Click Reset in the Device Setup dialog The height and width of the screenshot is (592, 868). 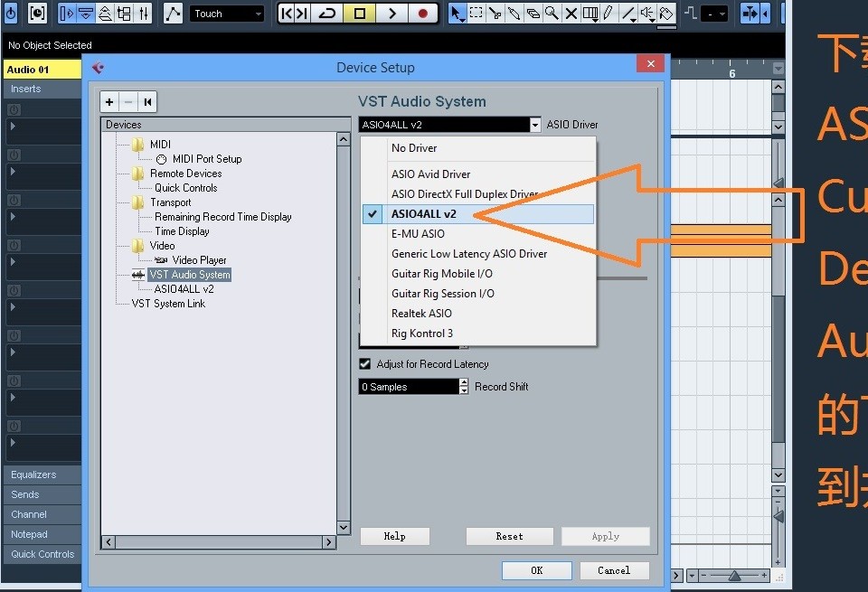pyautogui.click(x=509, y=535)
